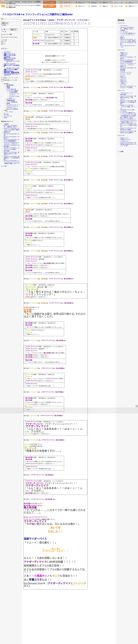Open ピュエル・バビステ link

pos(125,74)
